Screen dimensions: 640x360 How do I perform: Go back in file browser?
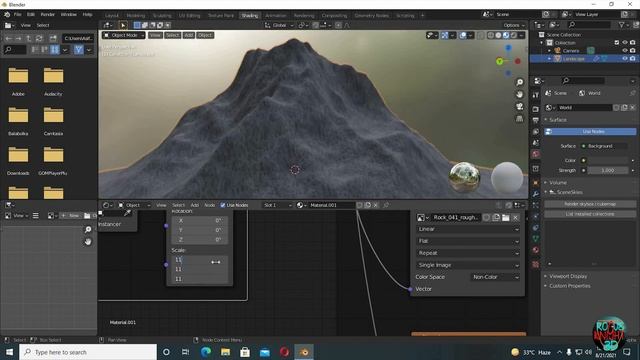pyautogui.click(x=9, y=38)
